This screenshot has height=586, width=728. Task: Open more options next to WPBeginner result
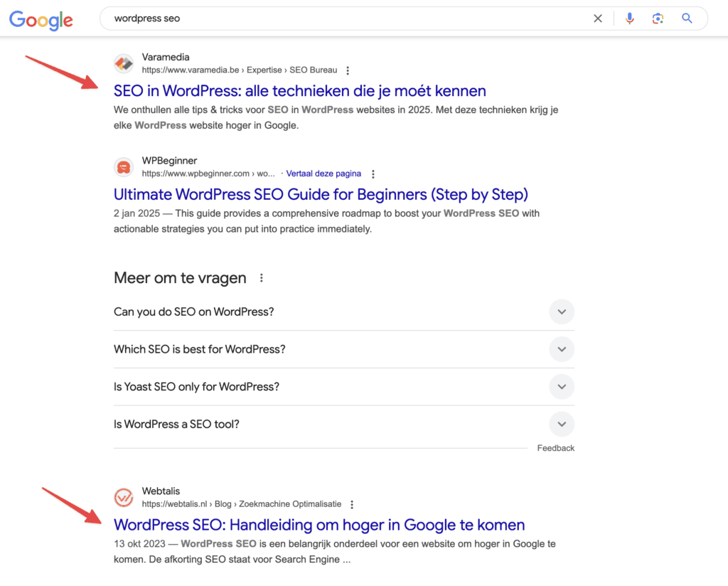[x=373, y=174]
